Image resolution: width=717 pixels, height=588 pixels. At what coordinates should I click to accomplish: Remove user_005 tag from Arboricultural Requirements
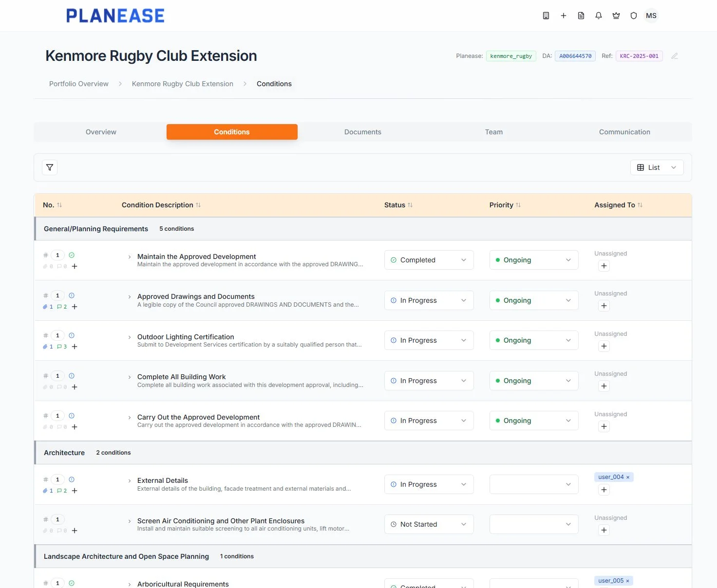click(x=628, y=581)
